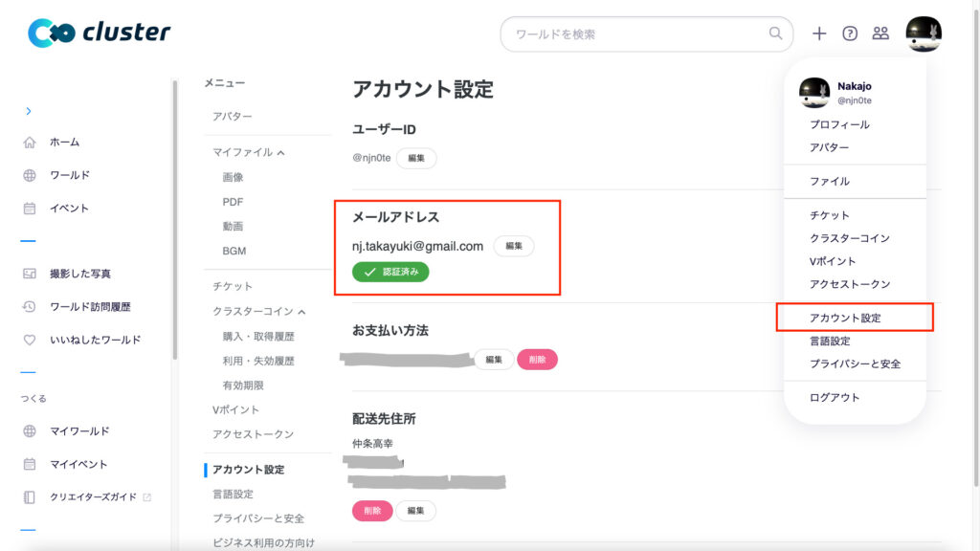Open the help icon next to plus
Image resolution: width=980 pixels, height=551 pixels.
[x=852, y=33]
